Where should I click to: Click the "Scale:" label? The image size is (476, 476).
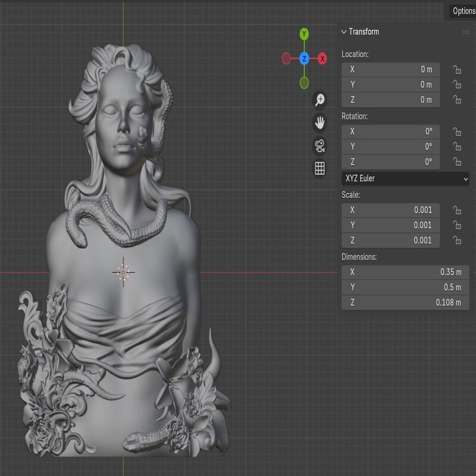coord(350,195)
